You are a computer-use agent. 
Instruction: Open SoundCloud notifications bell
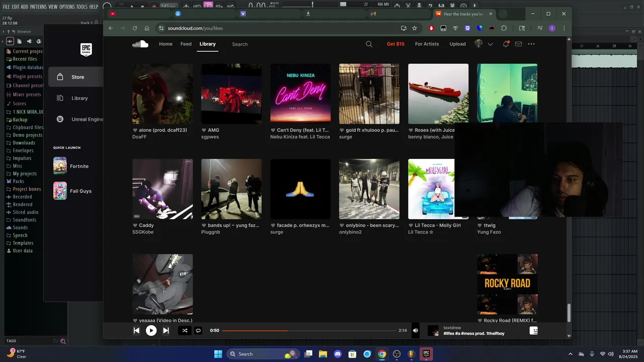pos(506,44)
